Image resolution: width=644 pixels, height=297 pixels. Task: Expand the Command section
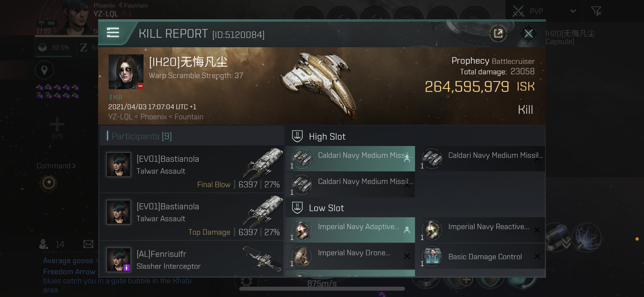pos(56,166)
